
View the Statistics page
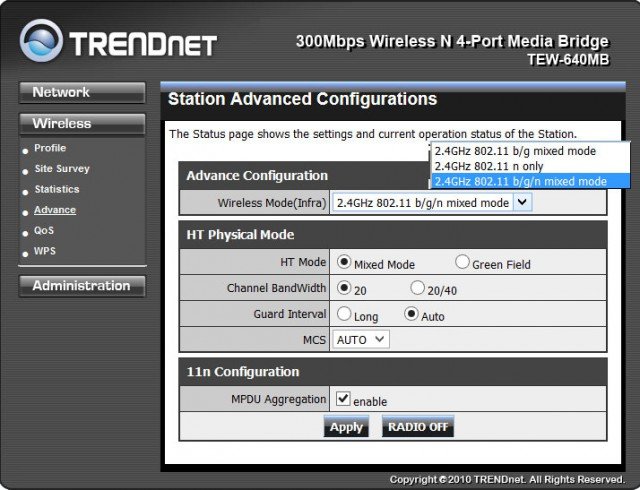(56, 190)
